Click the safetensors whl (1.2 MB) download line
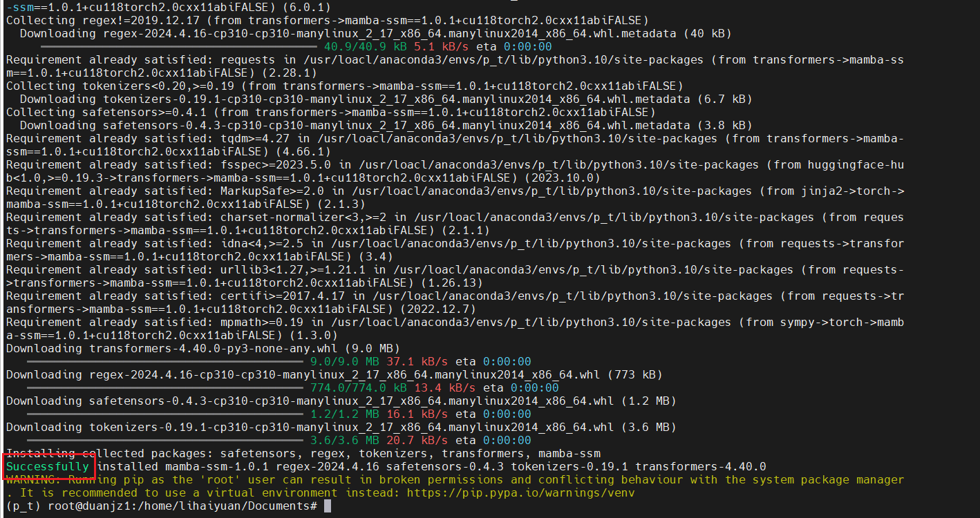The height and width of the screenshot is (518, 980). click(341, 401)
